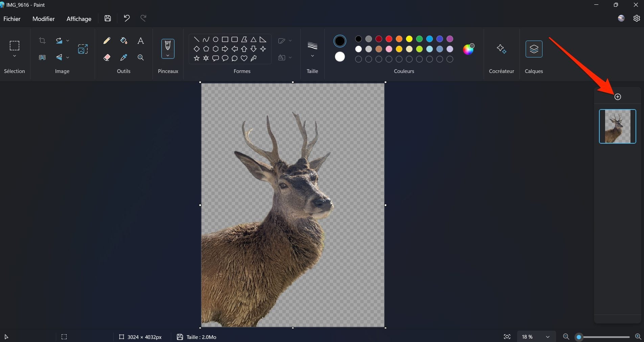Open the Fichier menu
Viewport: 644px width, 342px height.
click(12, 19)
